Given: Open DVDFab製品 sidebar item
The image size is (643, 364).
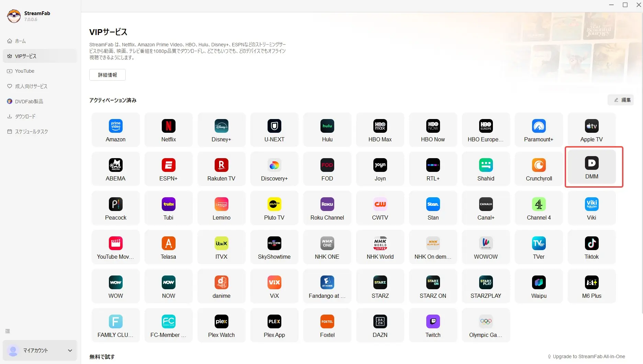Looking at the screenshot, I should tap(40, 101).
